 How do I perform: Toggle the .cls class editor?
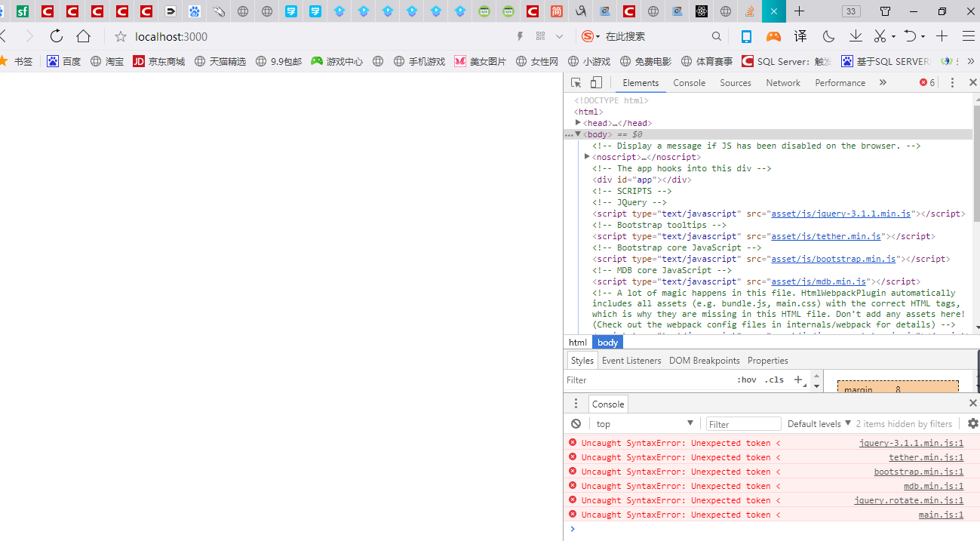pos(774,380)
